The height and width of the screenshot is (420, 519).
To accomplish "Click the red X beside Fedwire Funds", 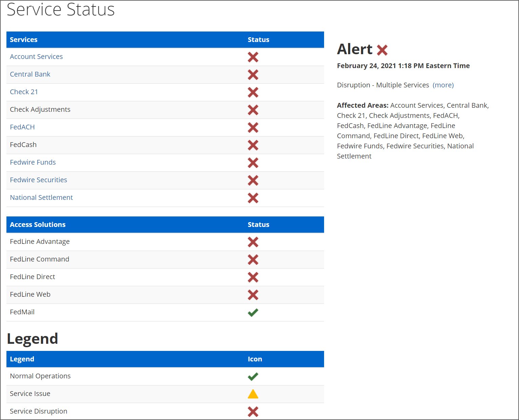I will pos(253,163).
